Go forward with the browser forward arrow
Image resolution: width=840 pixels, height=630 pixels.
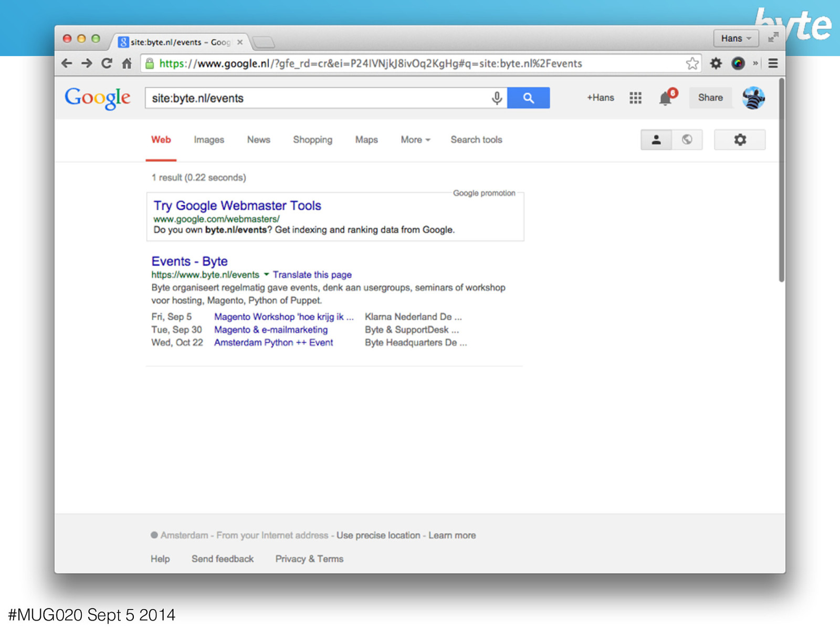click(87, 64)
